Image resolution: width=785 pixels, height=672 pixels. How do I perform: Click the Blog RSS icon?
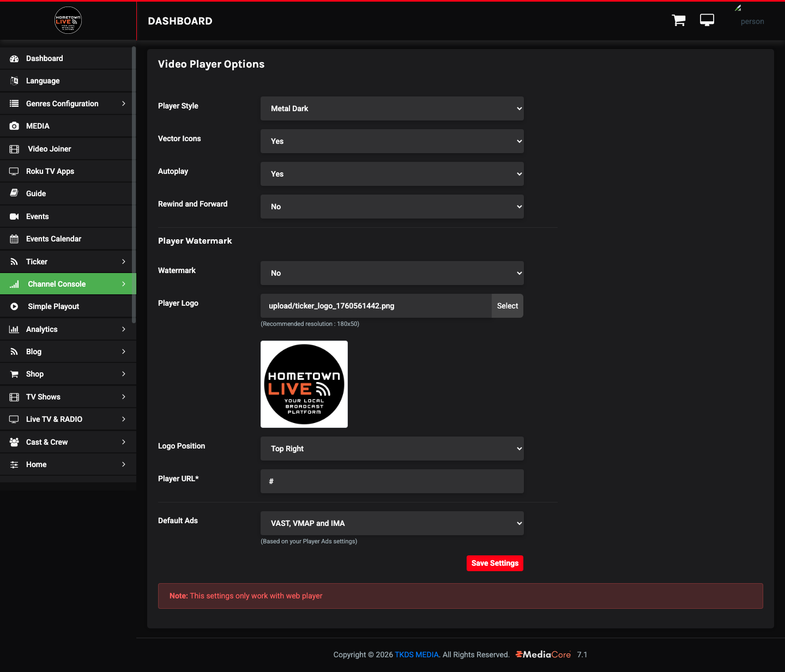[14, 352]
